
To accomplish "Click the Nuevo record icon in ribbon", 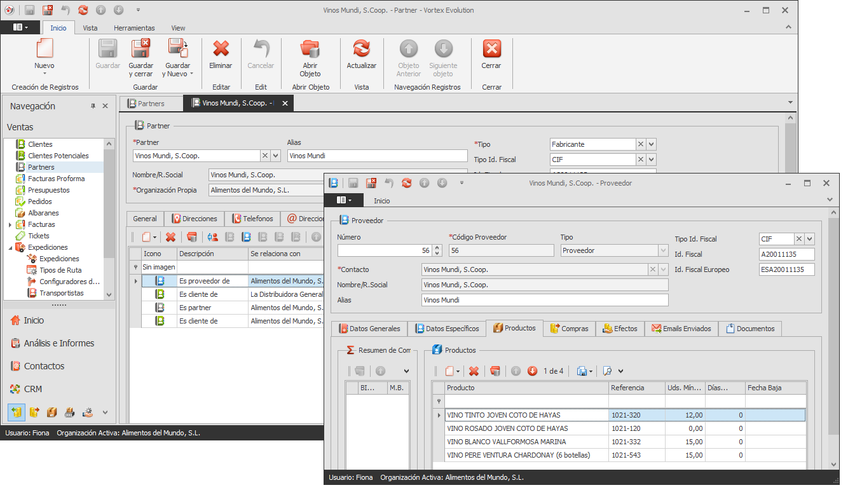I will [44, 49].
